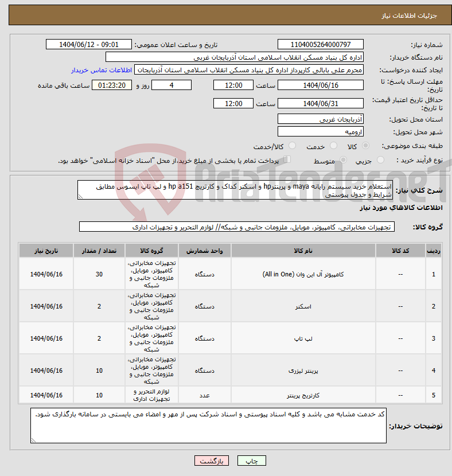Image resolution: width=452 pixels, height=476 pixels.
Task: Select the کارتریج پرینتر item name cell
Action: point(303,395)
